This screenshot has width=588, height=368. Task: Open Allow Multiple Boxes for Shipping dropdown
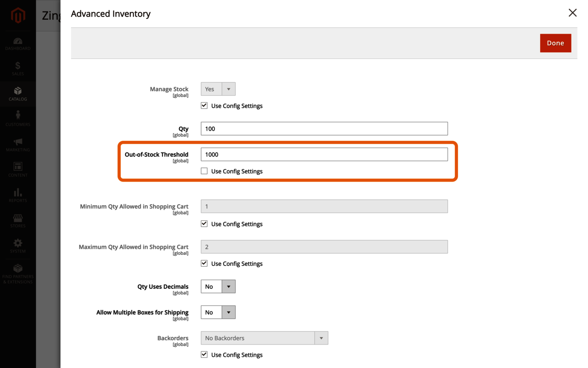pyautogui.click(x=218, y=312)
